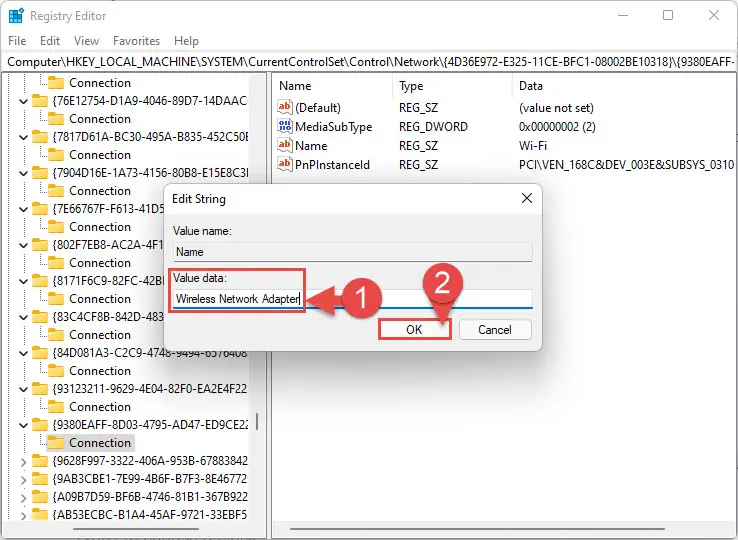This screenshot has height=540, width=738.
Task: Open the Help menu
Action: coord(186,41)
